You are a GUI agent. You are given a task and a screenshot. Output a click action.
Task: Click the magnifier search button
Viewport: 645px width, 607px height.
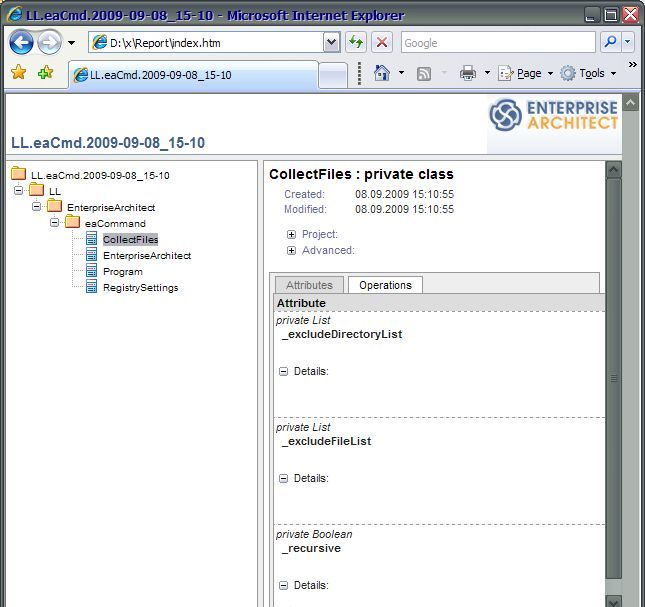coord(610,42)
